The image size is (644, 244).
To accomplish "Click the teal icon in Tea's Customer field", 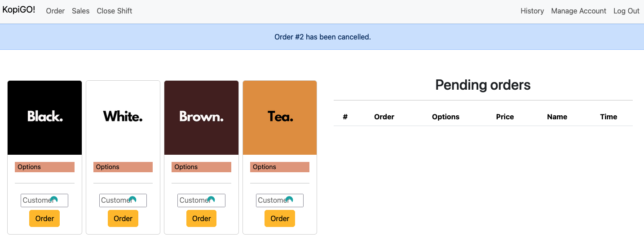I will (x=289, y=200).
